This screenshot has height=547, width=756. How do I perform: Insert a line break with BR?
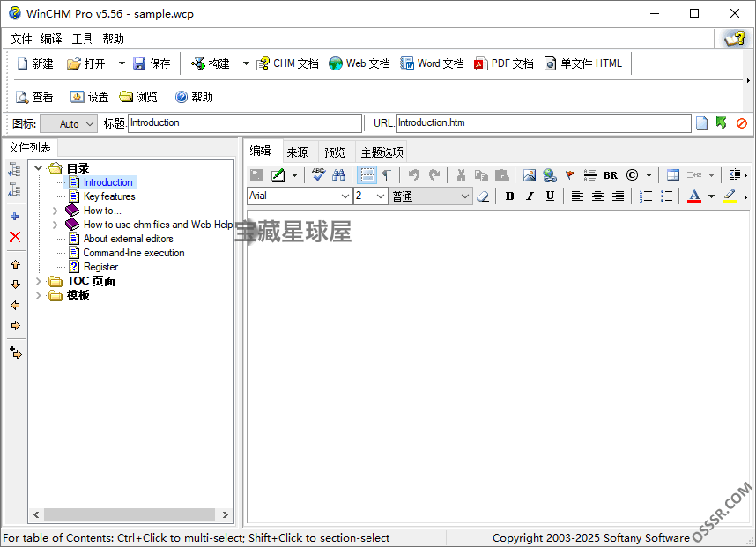[611, 175]
